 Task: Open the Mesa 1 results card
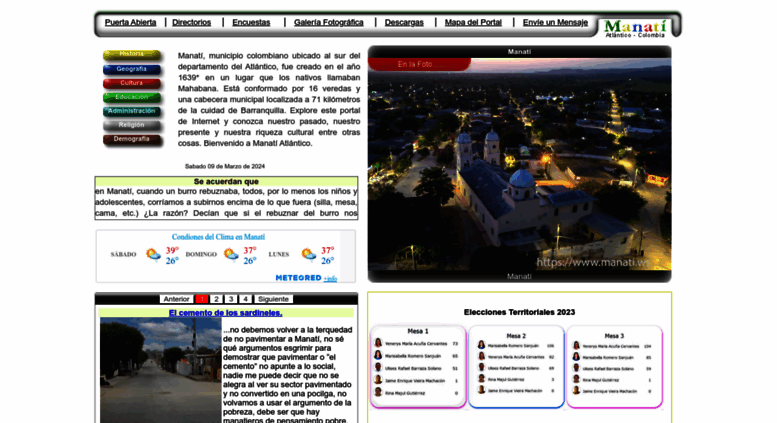(418, 367)
